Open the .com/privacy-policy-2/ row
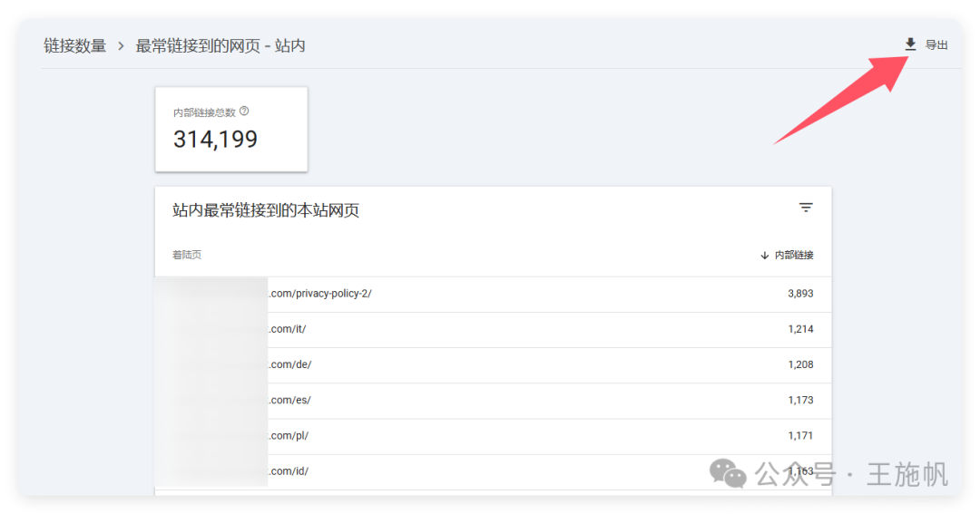Image resolution: width=980 pixels, height=514 pixels. point(493,294)
